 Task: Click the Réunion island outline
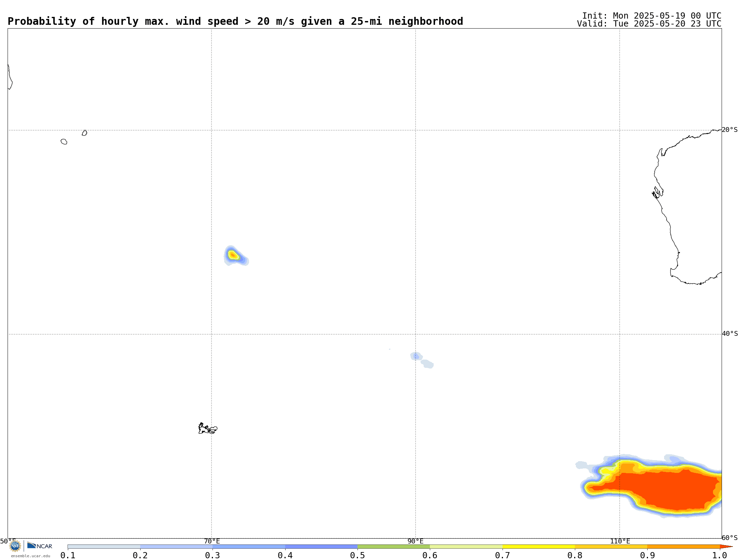click(64, 142)
